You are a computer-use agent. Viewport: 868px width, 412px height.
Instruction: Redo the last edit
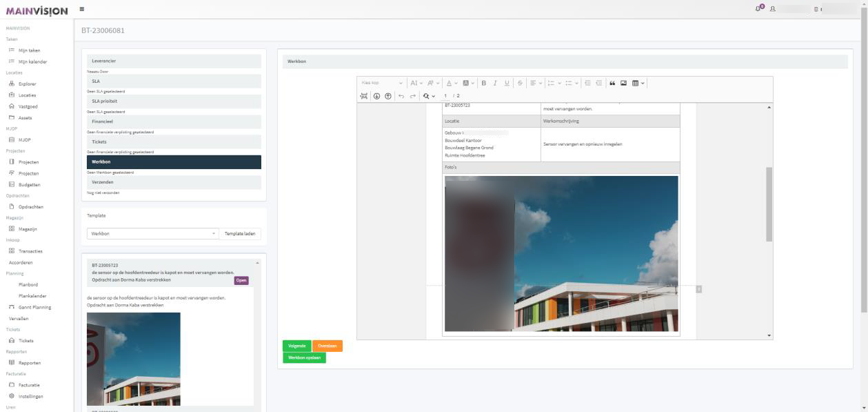click(413, 96)
